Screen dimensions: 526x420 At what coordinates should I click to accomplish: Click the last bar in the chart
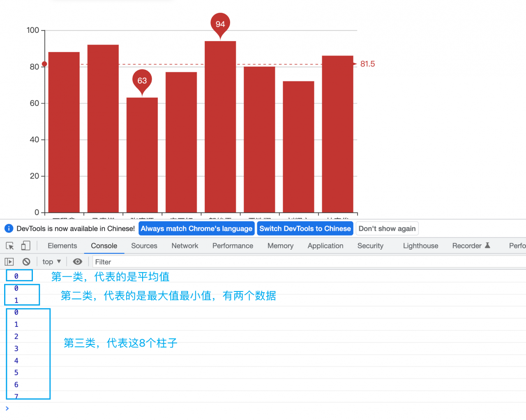[337, 134]
